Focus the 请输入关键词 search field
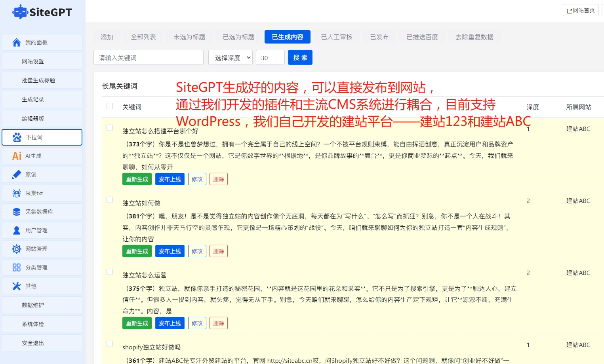This screenshot has height=364, width=604. tap(149, 57)
